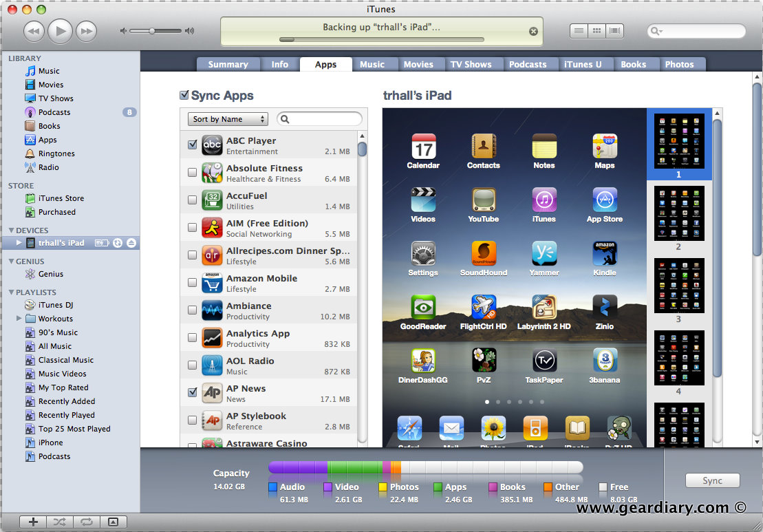Collapse the PLAYLISTS section triangle

pyautogui.click(x=11, y=292)
